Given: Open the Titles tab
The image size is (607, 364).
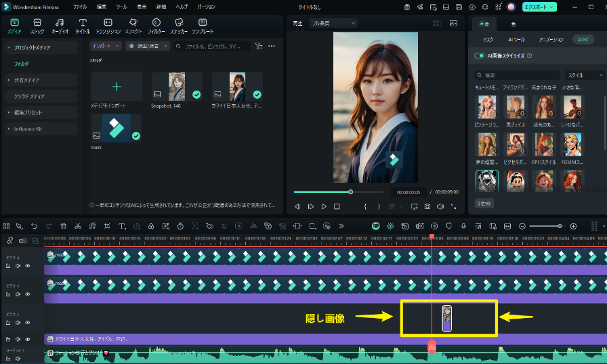Looking at the screenshot, I should [83, 26].
